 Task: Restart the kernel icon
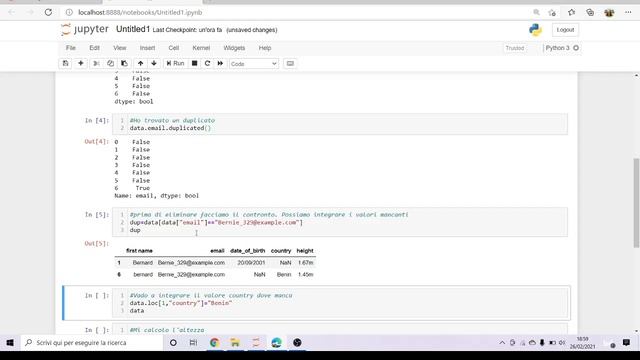tap(207, 63)
